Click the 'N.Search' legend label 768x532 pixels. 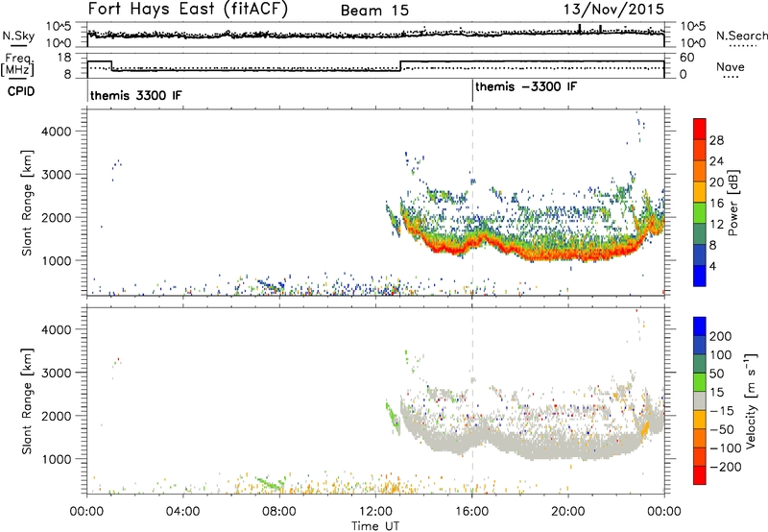pyautogui.click(x=742, y=36)
